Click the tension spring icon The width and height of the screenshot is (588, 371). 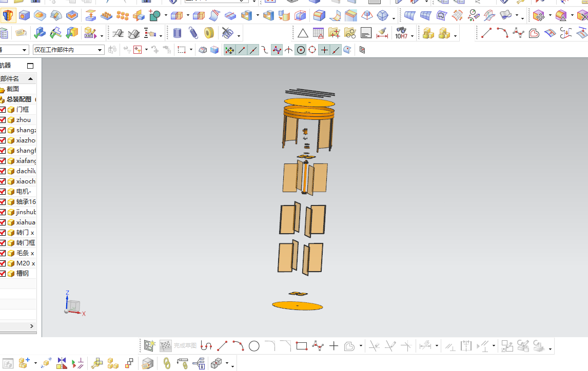(193, 33)
